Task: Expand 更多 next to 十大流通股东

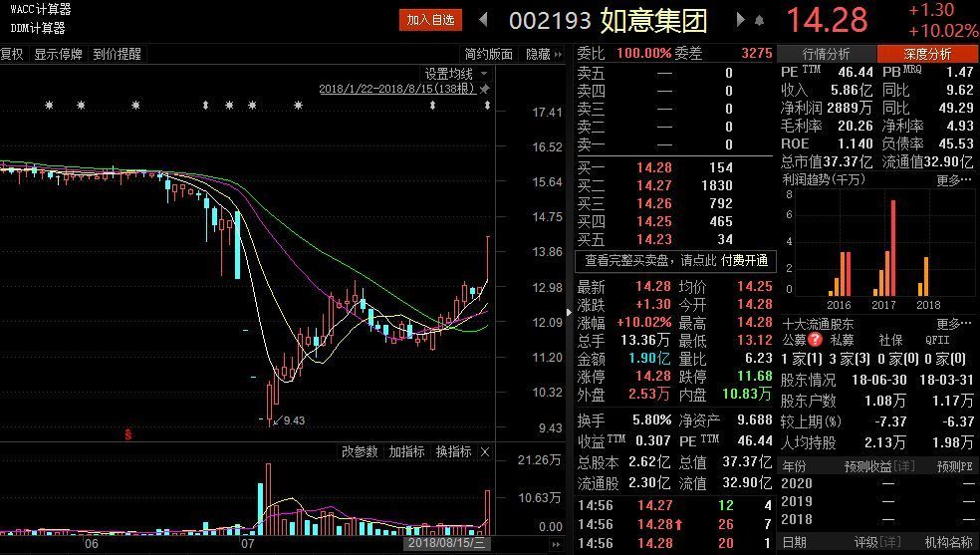Action: pyautogui.click(x=953, y=324)
